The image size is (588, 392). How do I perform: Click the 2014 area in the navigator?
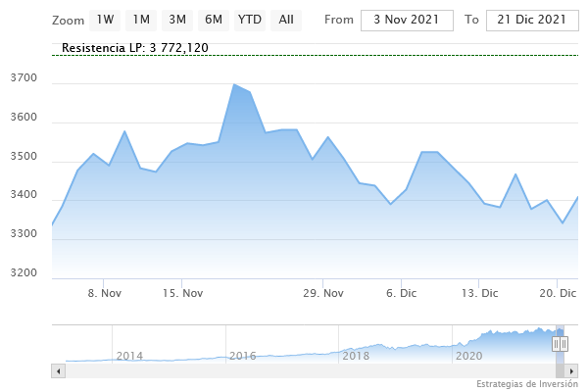pos(129,355)
